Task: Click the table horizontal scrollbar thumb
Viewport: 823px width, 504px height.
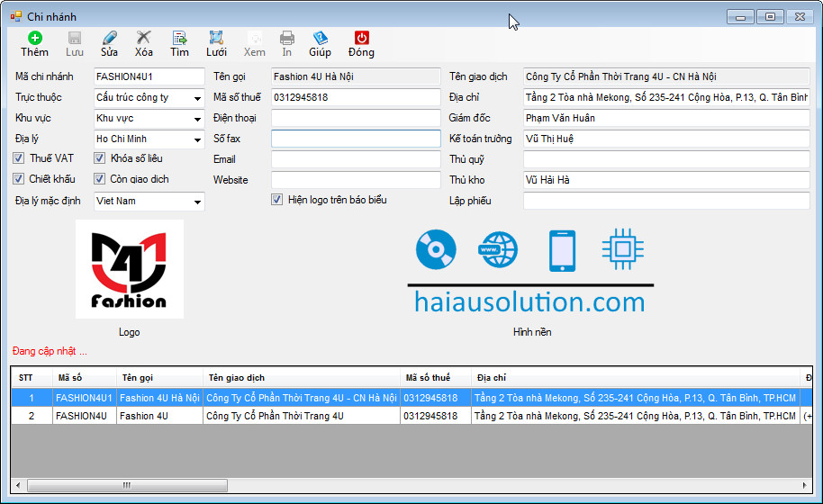Action: [127, 486]
